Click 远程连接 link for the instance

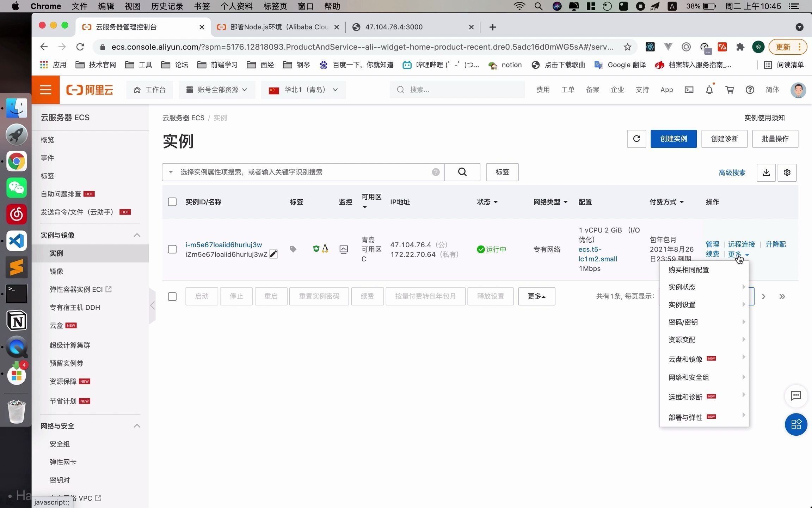coord(741,244)
